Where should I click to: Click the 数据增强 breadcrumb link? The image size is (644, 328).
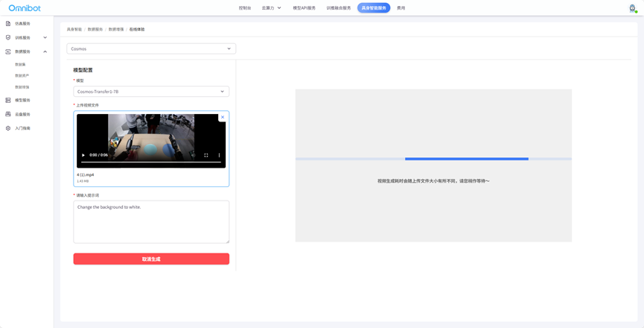[116, 30]
